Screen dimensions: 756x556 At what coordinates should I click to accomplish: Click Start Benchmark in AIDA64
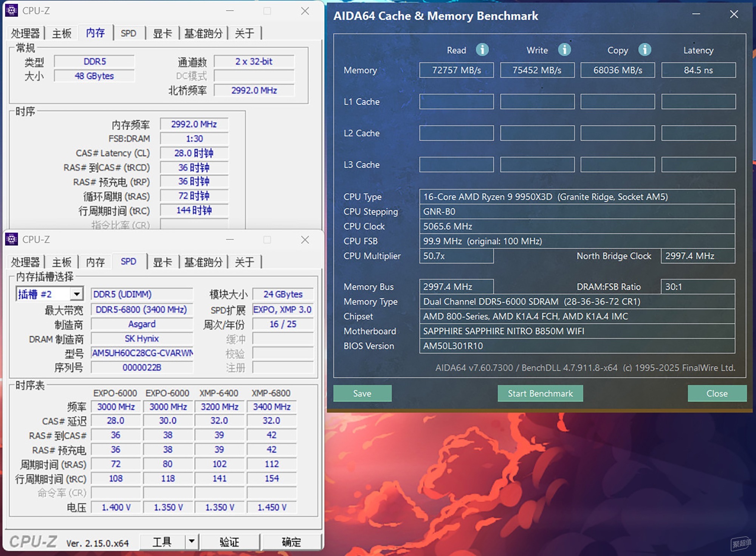[x=540, y=393]
